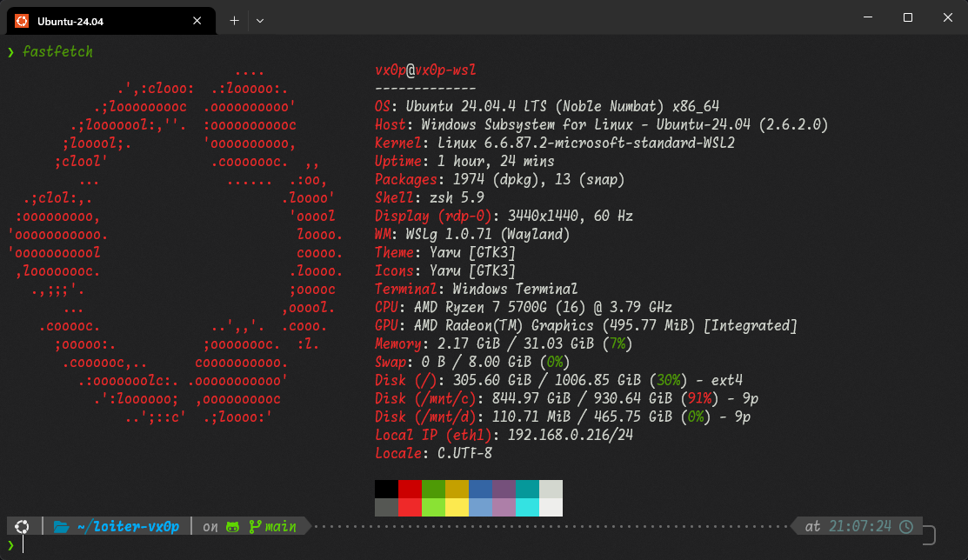
Task: Click the dark red color block
Action: [410, 489]
